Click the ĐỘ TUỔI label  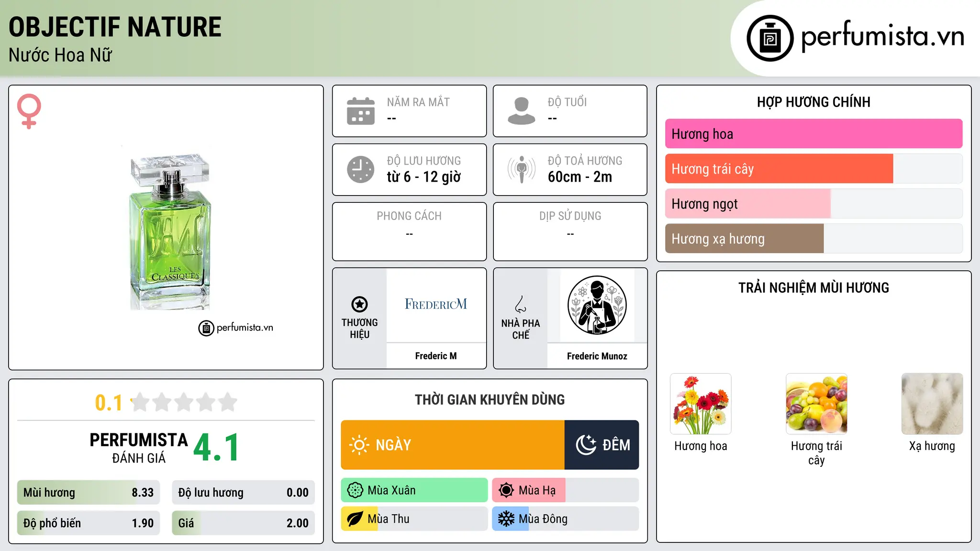567,102
